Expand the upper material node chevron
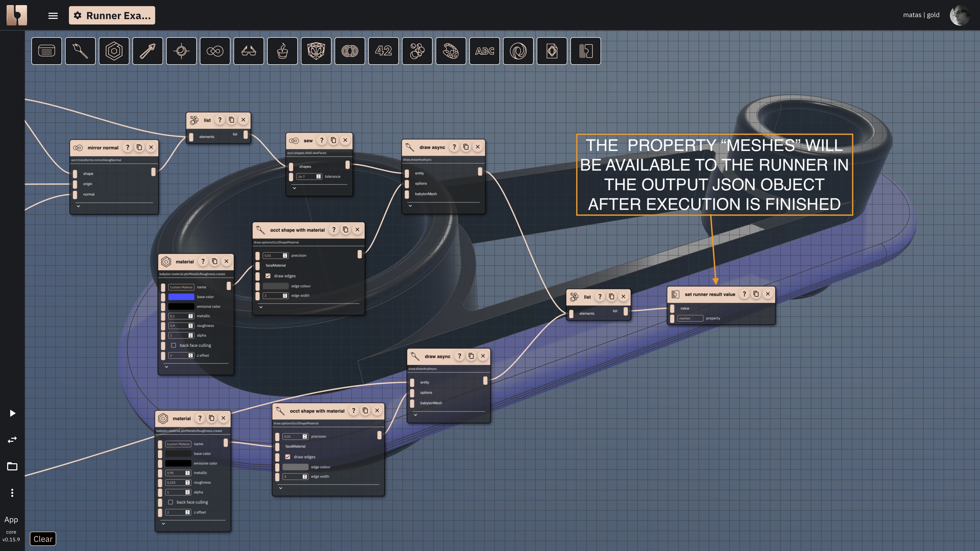 [x=166, y=367]
